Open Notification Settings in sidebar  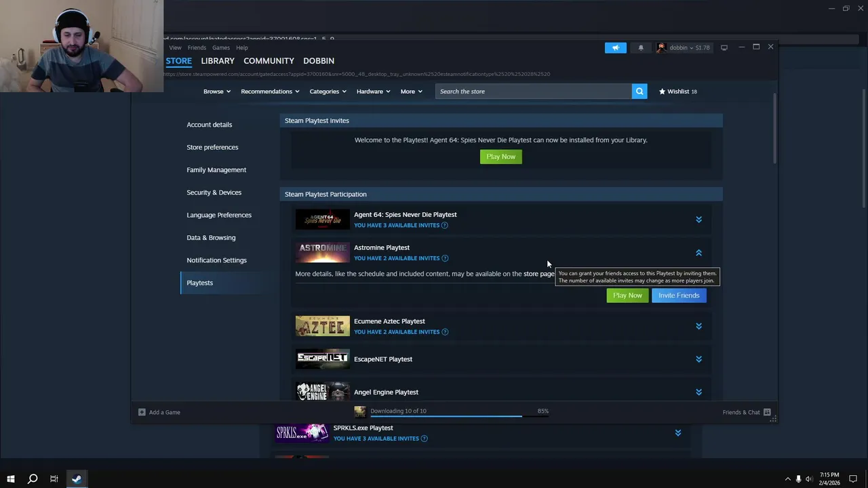pos(216,260)
